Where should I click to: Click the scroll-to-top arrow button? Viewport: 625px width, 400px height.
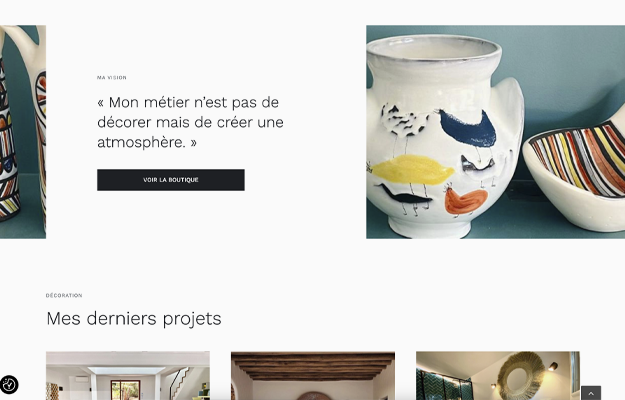pos(591,393)
